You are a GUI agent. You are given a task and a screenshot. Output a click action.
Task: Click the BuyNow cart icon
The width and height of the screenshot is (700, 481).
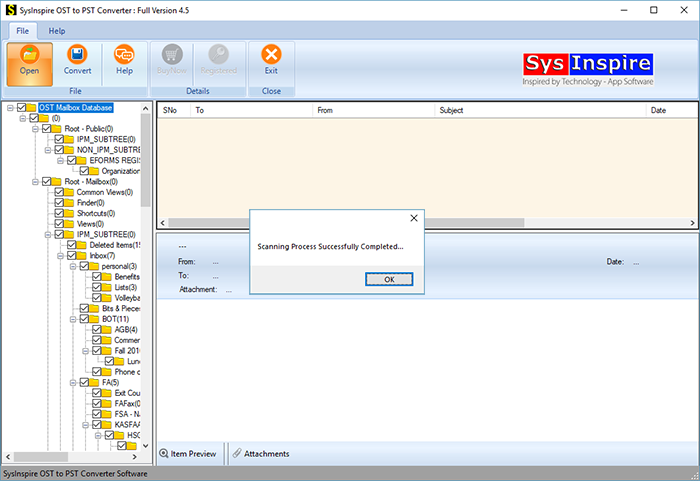pos(172,54)
